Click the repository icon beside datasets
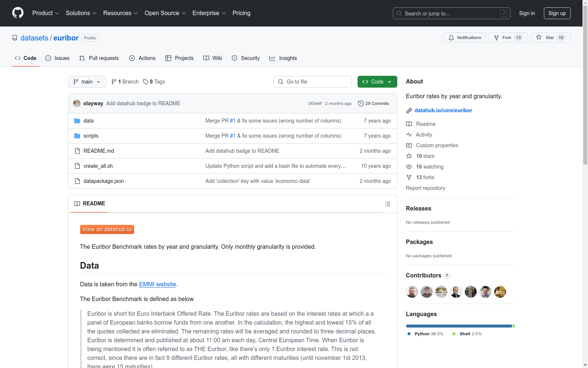This screenshot has height=368, width=588. (15, 38)
